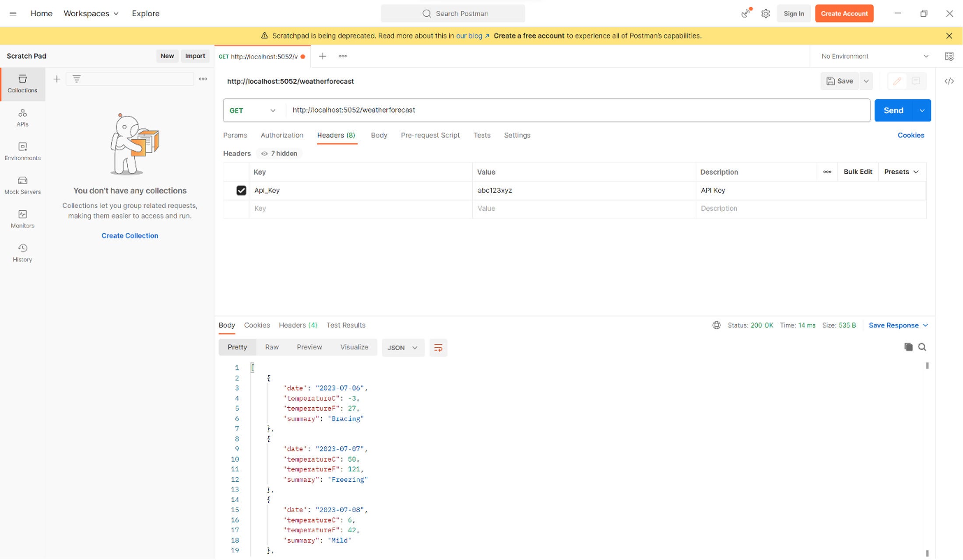Expand the Send button arrow
This screenshot has height=560, width=963.
pyautogui.click(x=922, y=111)
